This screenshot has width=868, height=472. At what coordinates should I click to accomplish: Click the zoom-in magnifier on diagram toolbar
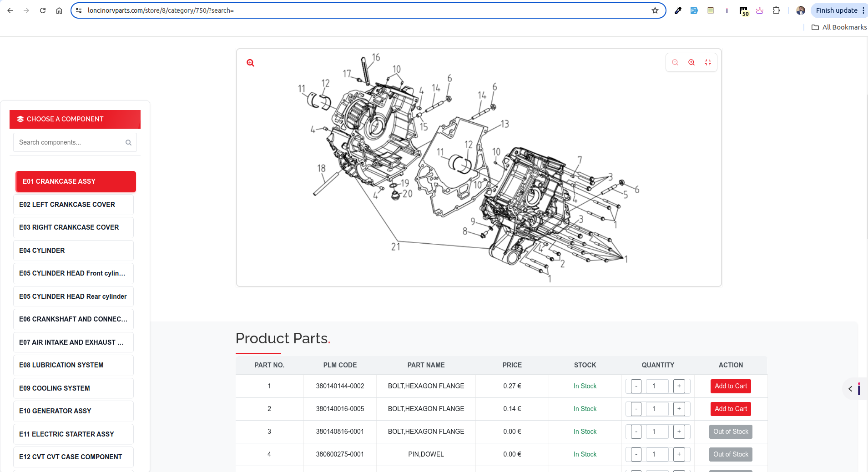[691, 63]
